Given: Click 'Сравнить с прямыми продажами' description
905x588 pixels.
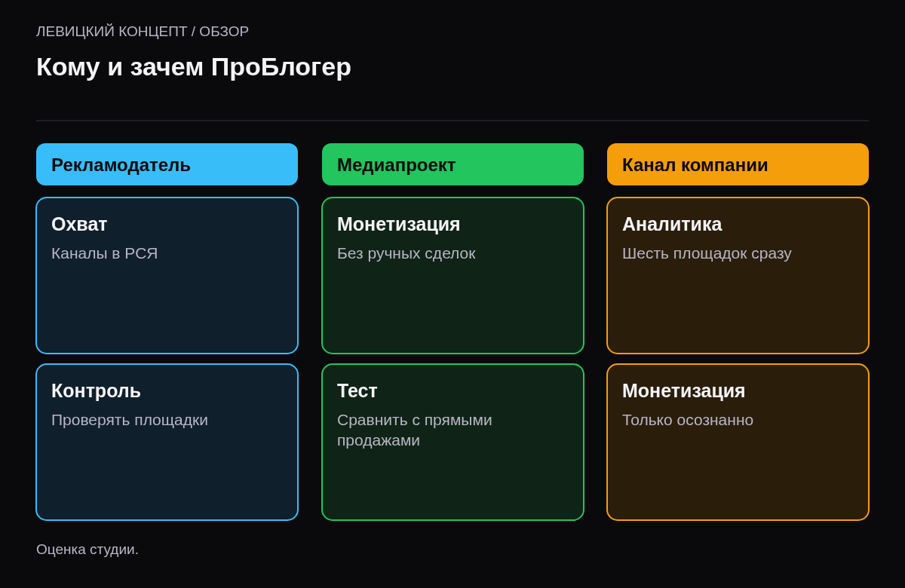Looking at the screenshot, I should tap(415, 430).
